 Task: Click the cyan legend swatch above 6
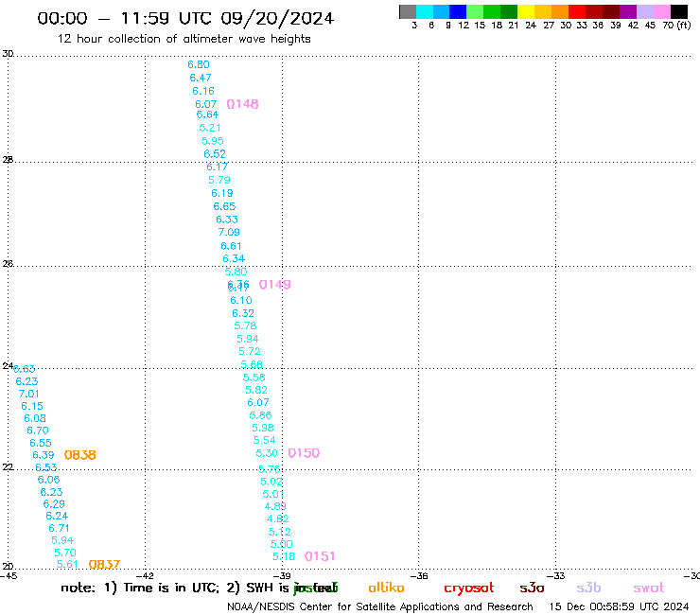(x=425, y=11)
